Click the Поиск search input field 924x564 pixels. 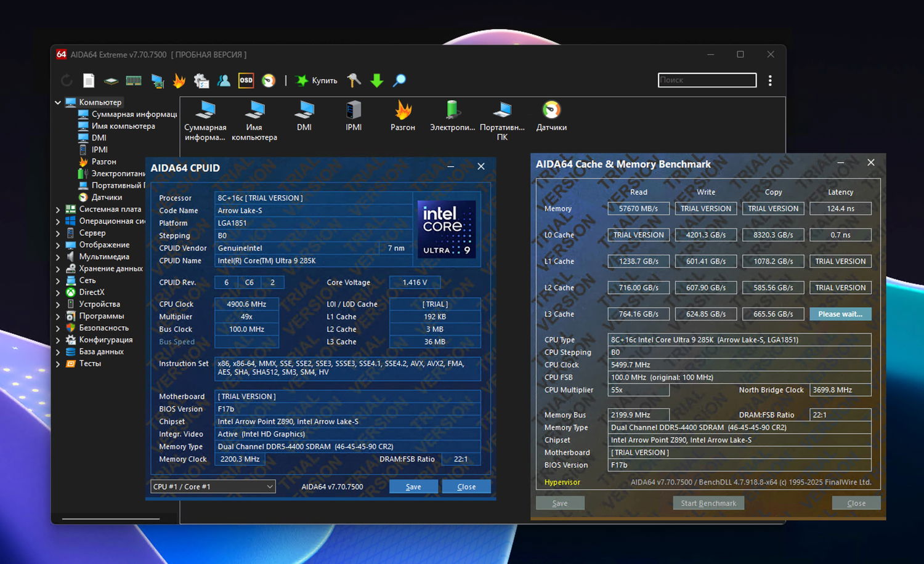coord(707,80)
